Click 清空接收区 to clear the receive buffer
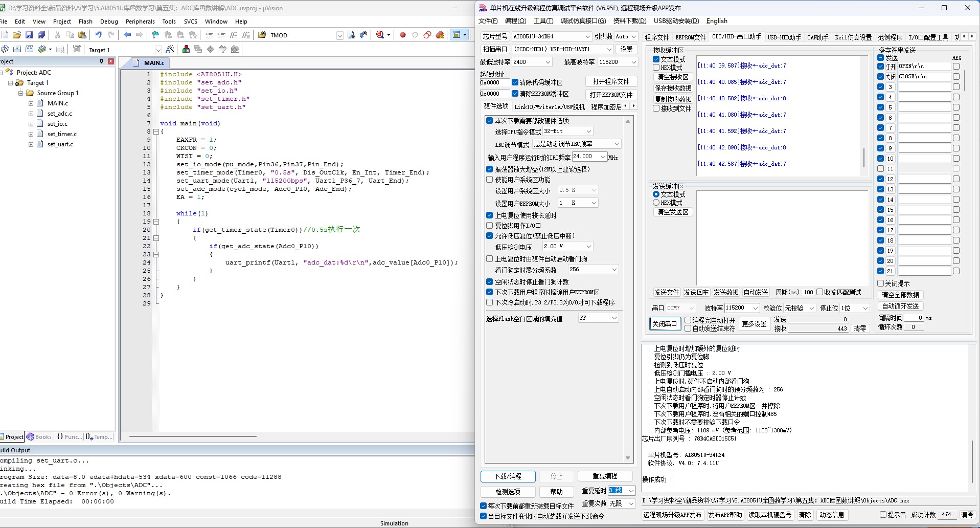 coord(673,77)
